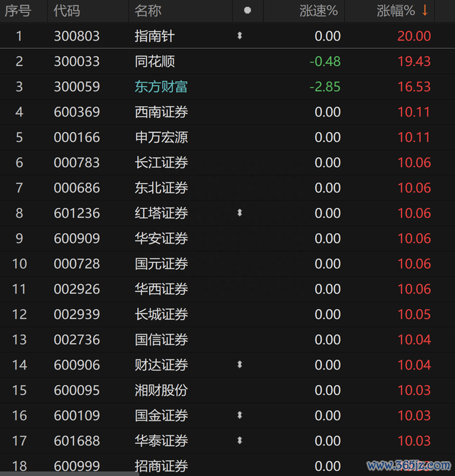455x476 pixels.
Task: Select the stock name 长江证券
Action: [161, 163]
